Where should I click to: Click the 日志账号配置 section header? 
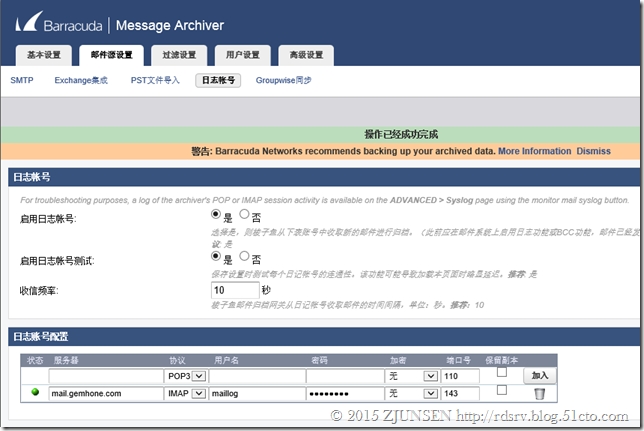click(x=324, y=337)
